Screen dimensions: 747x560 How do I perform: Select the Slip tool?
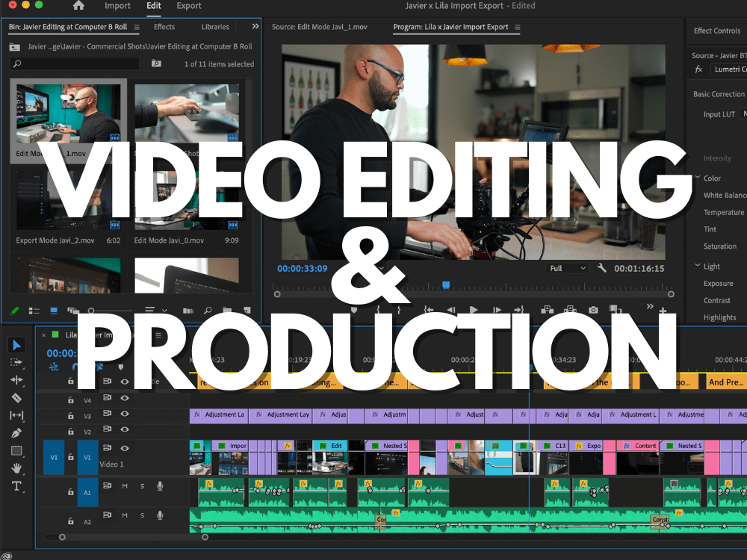click(x=16, y=415)
